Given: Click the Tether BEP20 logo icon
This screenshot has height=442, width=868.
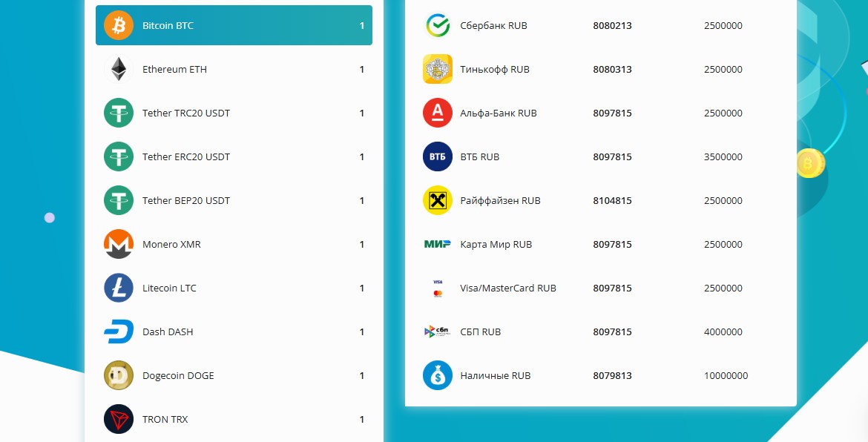Looking at the screenshot, I should tap(119, 200).
